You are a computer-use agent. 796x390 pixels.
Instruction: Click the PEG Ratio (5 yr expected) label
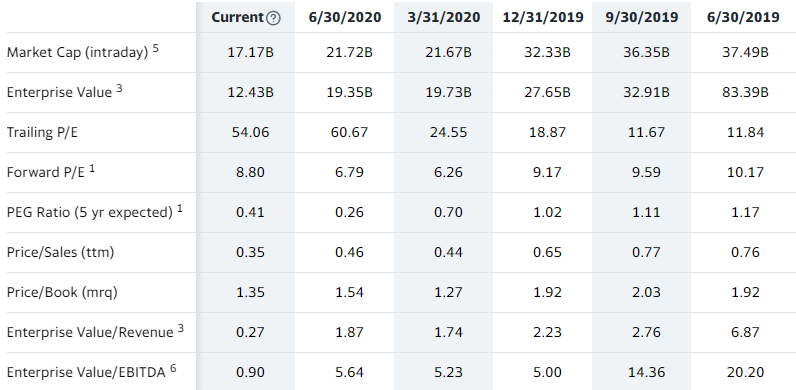90,212
